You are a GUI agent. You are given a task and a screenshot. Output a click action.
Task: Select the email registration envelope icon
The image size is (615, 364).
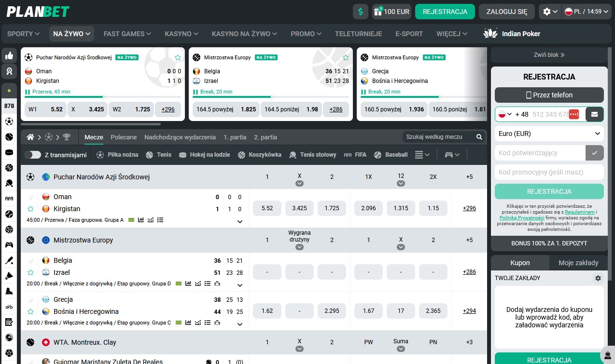(594, 114)
